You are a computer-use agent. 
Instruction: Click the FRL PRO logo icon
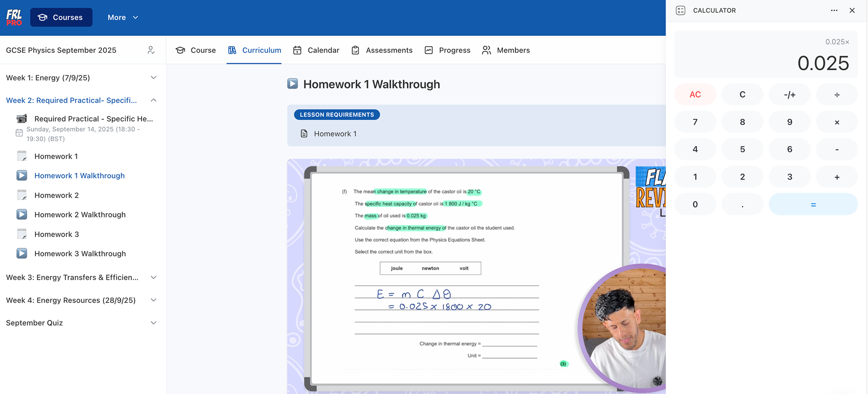14,17
